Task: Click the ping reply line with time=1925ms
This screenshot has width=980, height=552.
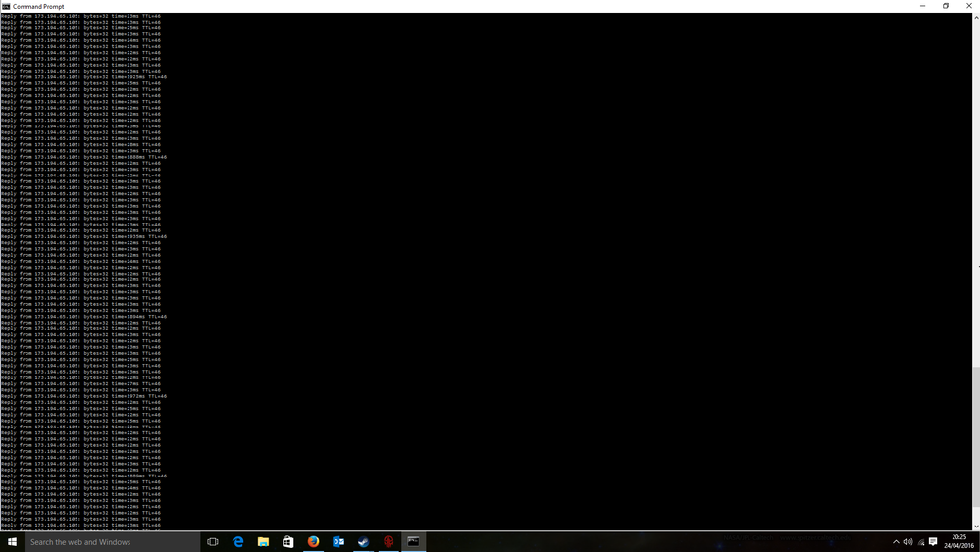Action: tap(83, 77)
